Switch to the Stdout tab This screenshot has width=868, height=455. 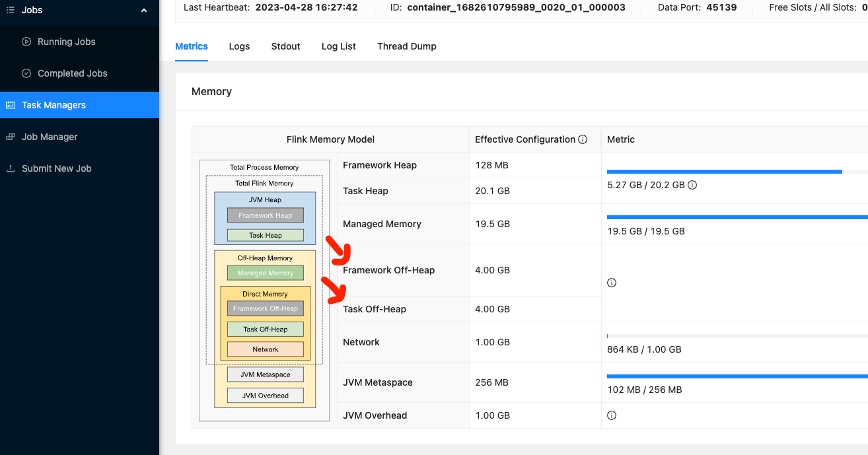(x=285, y=46)
